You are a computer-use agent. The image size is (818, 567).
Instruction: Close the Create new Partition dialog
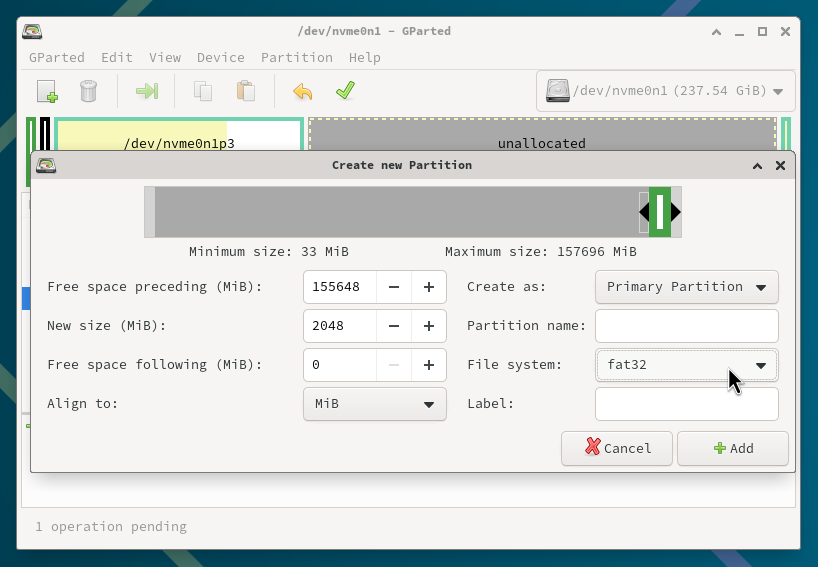tap(780, 166)
